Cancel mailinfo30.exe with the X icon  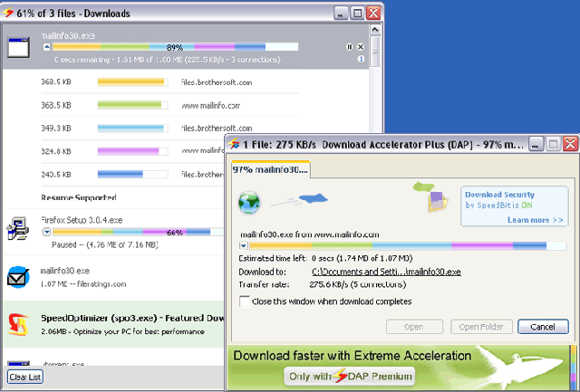point(361,46)
